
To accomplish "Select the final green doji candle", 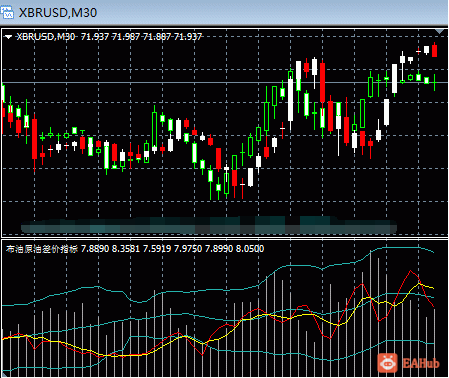I will pyautogui.click(x=435, y=82).
